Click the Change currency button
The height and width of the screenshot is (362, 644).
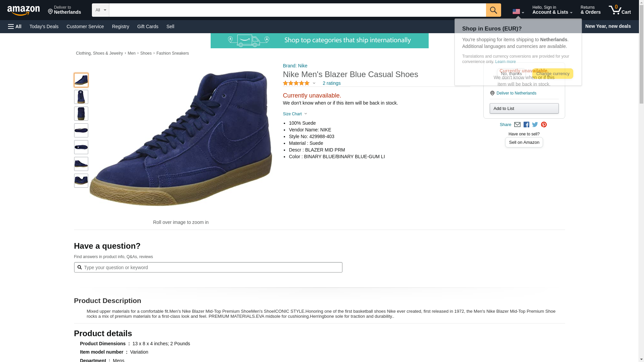tap(552, 74)
